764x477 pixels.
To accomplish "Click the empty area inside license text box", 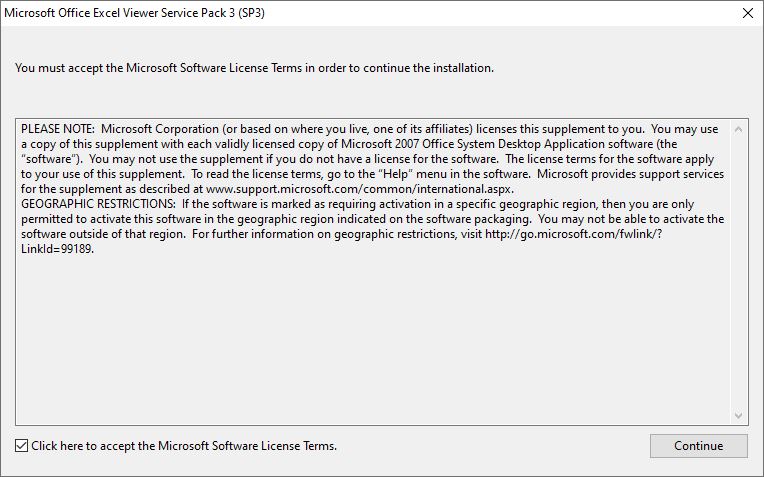I will coord(374,341).
